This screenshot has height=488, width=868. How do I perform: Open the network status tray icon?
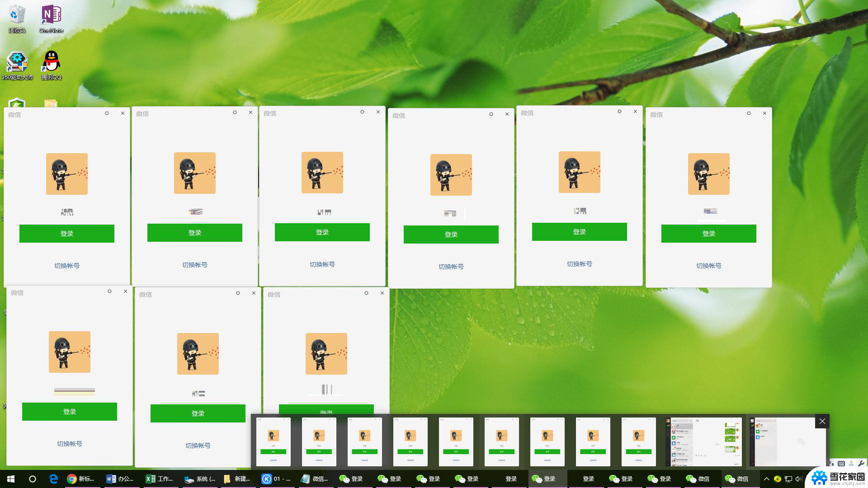click(x=788, y=479)
